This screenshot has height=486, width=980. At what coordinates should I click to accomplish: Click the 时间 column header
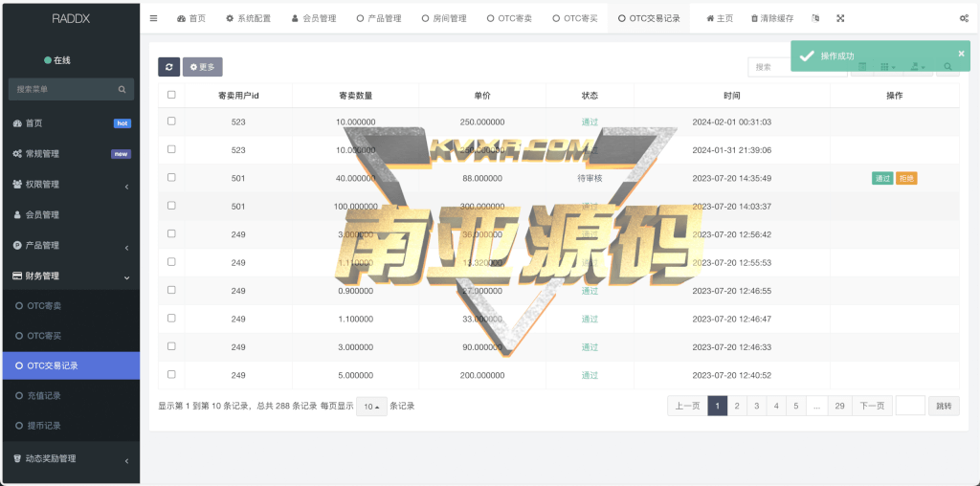pyautogui.click(x=732, y=96)
